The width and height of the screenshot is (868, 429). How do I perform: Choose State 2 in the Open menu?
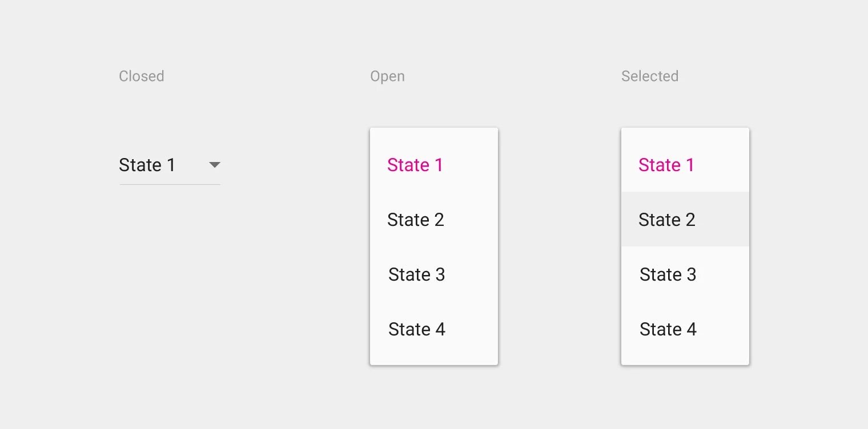coord(416,220)
